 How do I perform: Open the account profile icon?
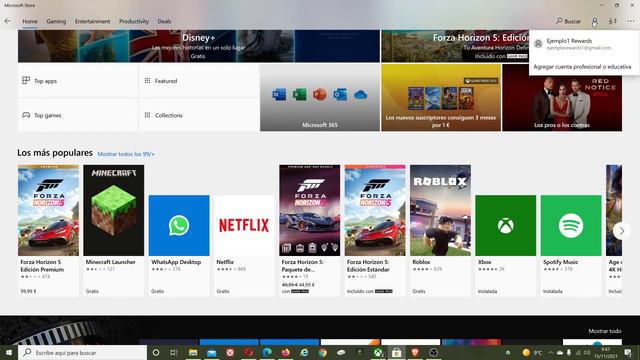595,21
